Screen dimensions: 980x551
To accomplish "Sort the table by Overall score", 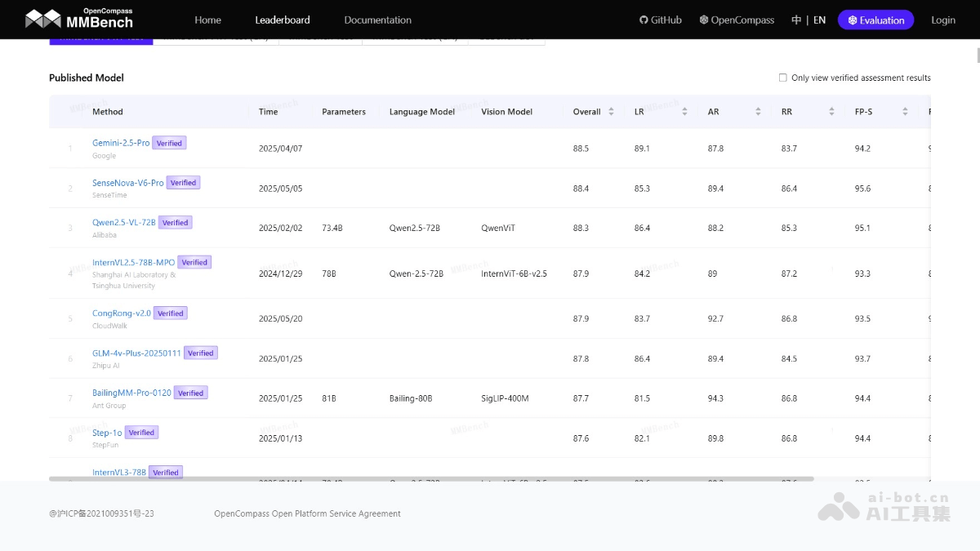I will (x=611, y=112).
